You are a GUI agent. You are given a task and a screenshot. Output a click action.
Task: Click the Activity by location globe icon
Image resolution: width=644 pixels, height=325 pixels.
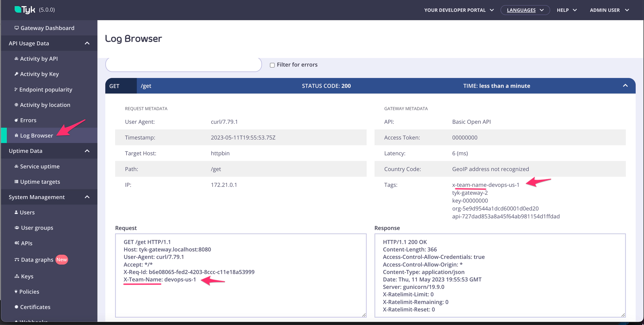click(16, 105)
